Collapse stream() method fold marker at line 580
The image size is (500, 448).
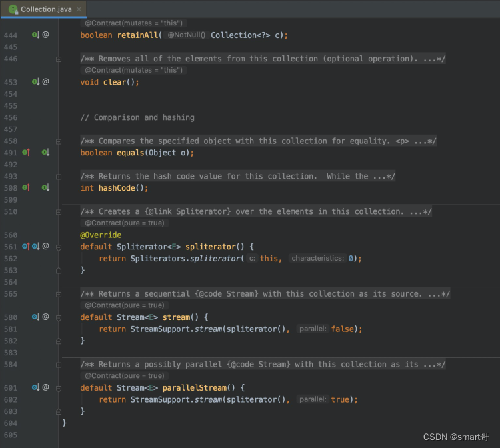pos(59,317)
